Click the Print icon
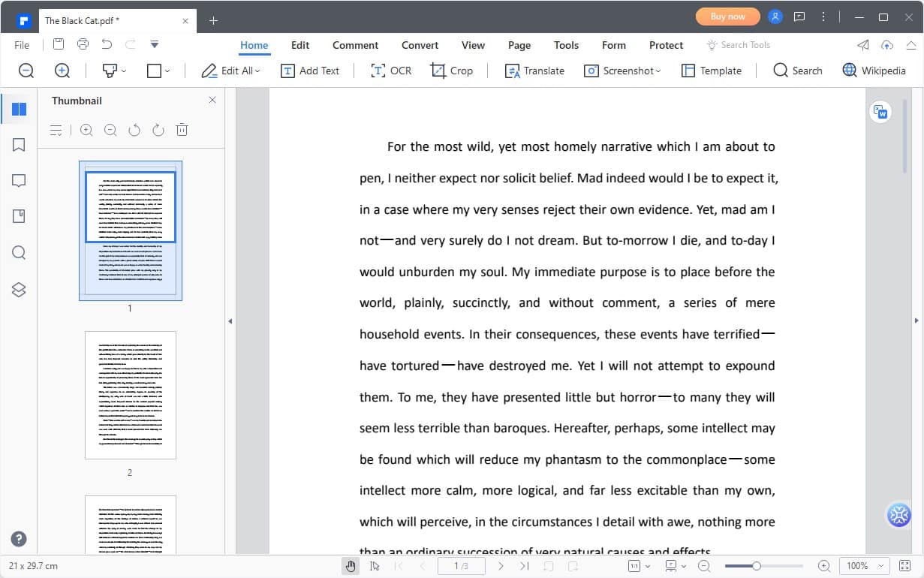The image size is (924, 578). [83, 45]
